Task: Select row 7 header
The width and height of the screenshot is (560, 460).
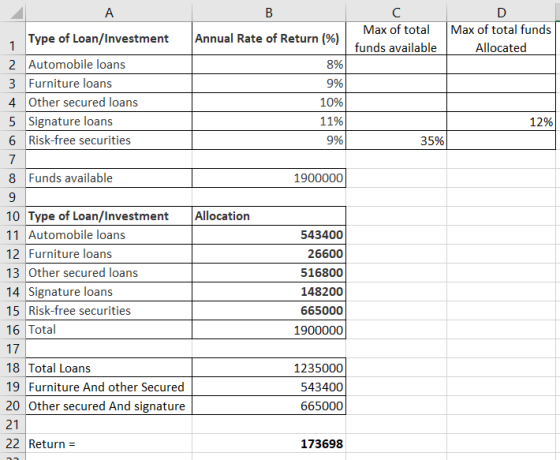Action: (x=12, y=159)
